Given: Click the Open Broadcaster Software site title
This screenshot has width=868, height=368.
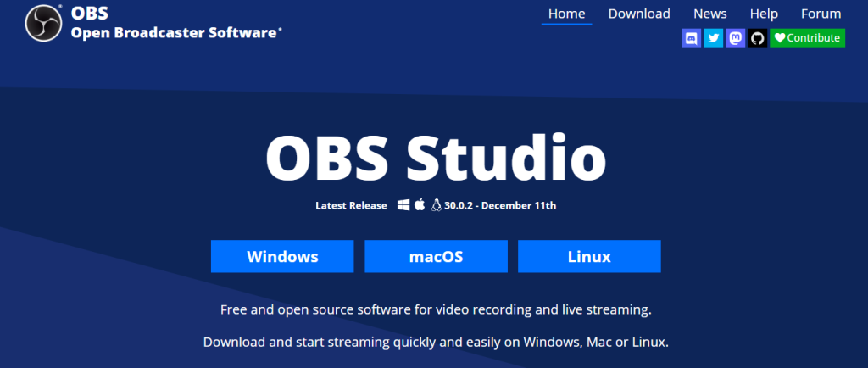Looking at the screenshot, I should coord(176,33).
